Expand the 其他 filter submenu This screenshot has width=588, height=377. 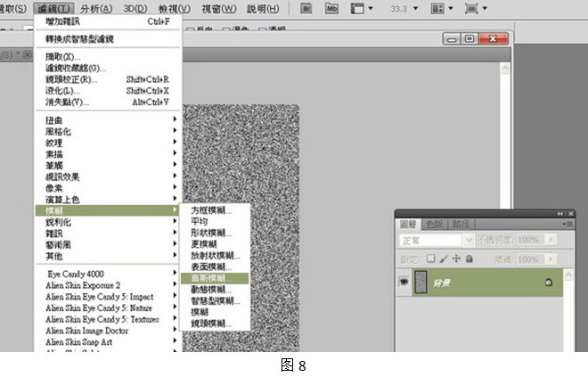(x=108, y=256)
